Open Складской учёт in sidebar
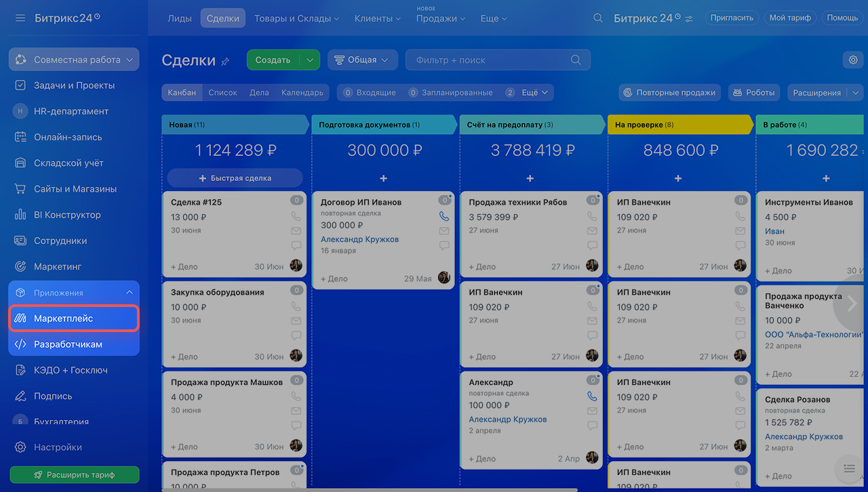The image size is (868, 492). pyautogui.click(x=74, y=163)
